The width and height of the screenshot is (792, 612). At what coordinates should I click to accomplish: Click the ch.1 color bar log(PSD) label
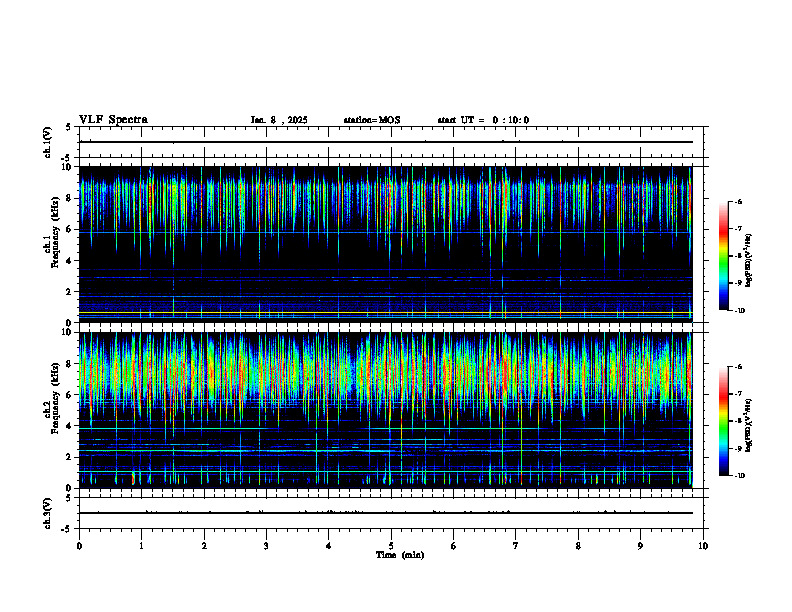point(748,260)
